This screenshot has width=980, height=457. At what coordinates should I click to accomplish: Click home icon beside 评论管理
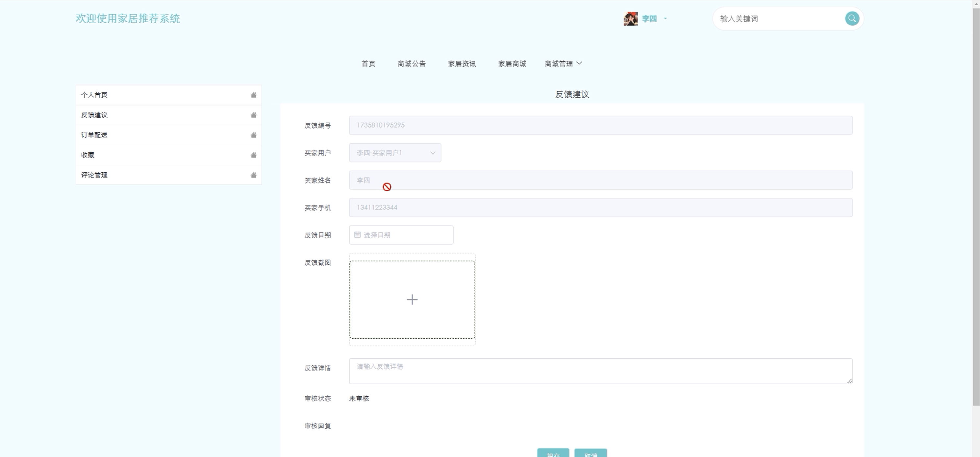tap(253, 175)
